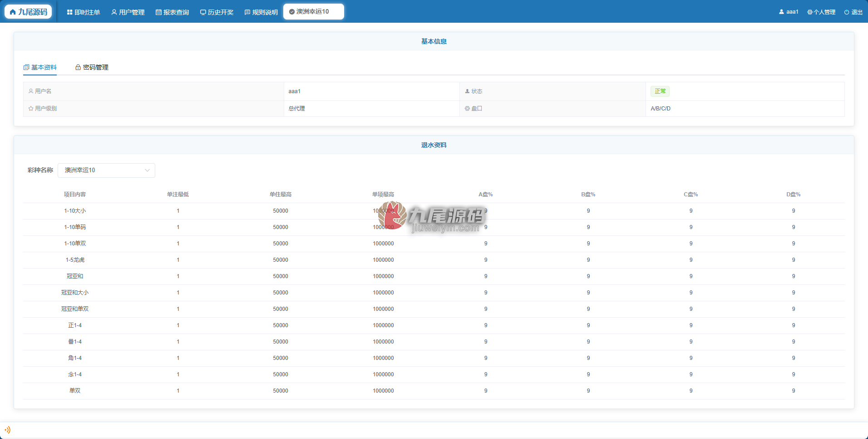Open 用户管理 from the top navigation

click(128, 12)
